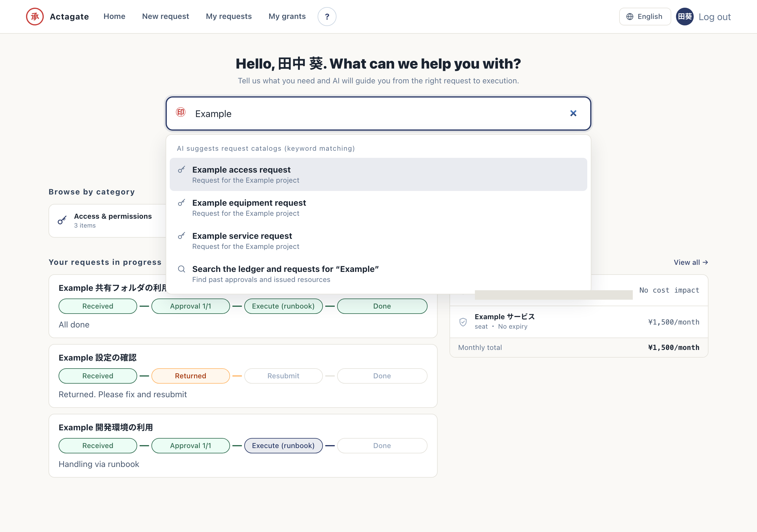Image resolution: width=757 pixels, height=532 pixels.
Task: Click the Handling via runbook status text
Action: pos(99,464)
